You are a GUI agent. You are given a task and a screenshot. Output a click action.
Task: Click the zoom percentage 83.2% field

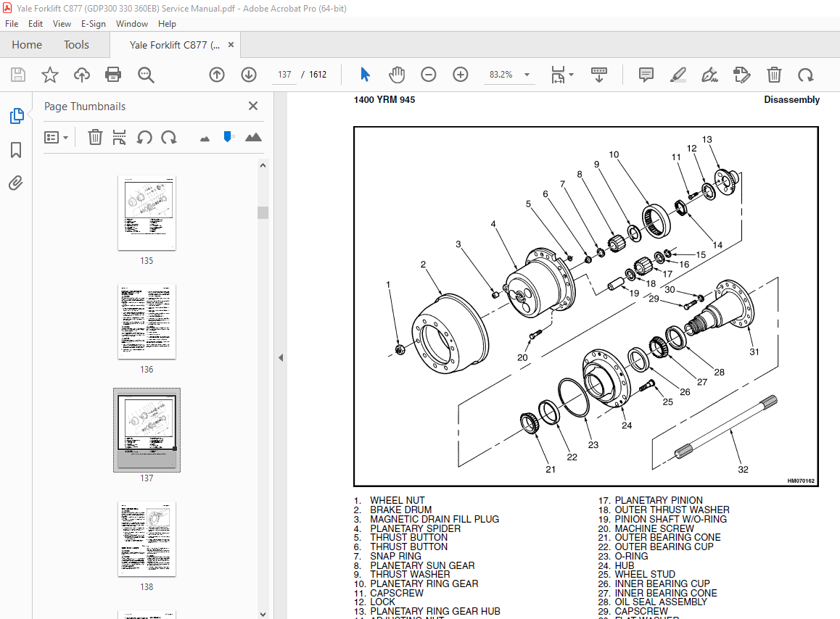(x=501, y=75)
